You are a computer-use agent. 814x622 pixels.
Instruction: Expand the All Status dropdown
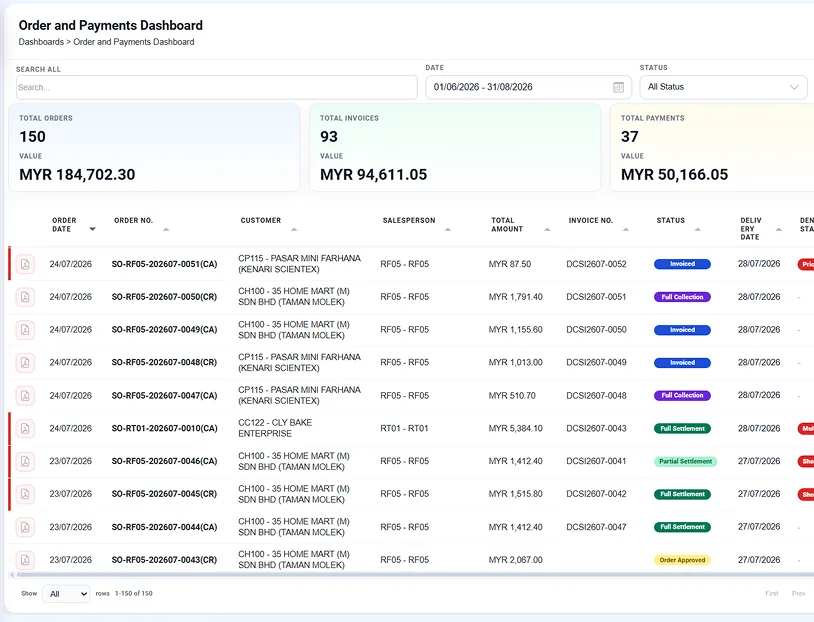tap(723, 87)
